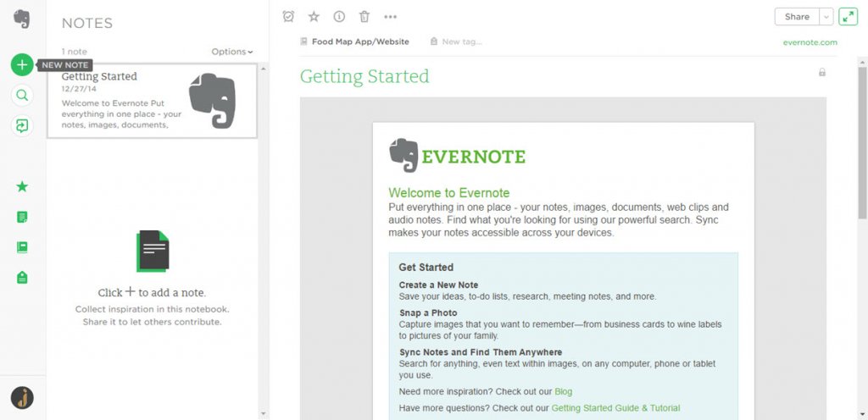Click the note content vertical scrollbar thumb
This screenshot has height=420, width=868.
click(x=862, y=142)
